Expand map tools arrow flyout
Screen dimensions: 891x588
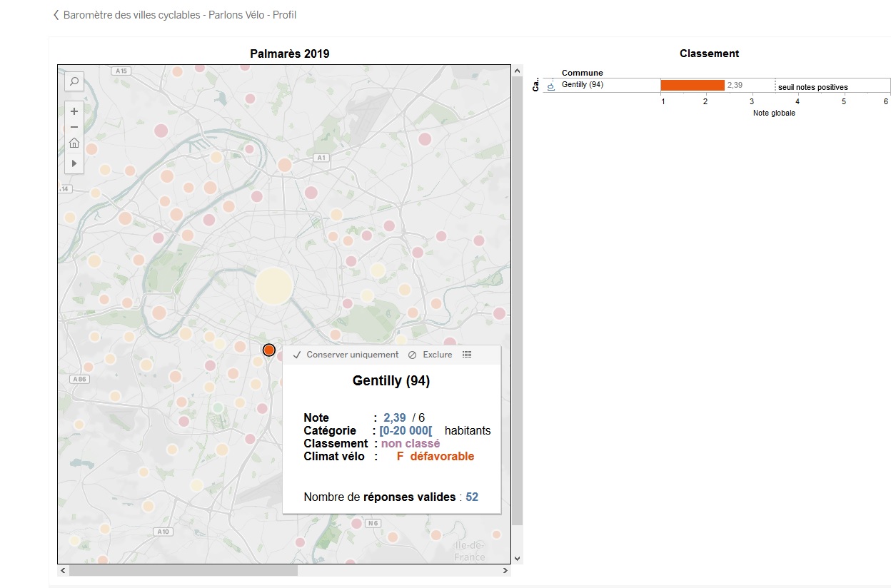(x=74, y=163)
